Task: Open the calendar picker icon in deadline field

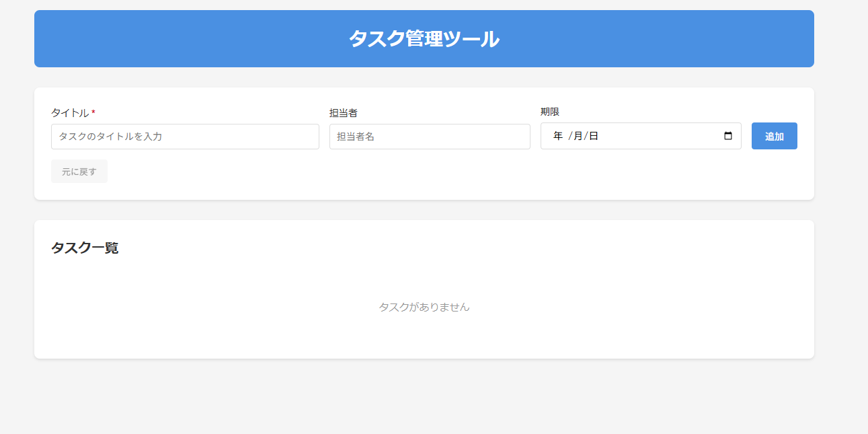Action: click(x=727, y=136)
